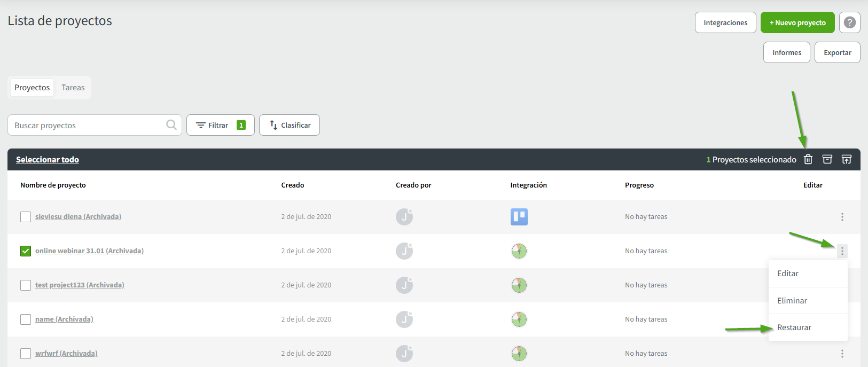This screenshot has height=367, width=868.
Task: Click integration icon in the name (Archivada) row
Action: pyautogui.click(x=519, y=319)
